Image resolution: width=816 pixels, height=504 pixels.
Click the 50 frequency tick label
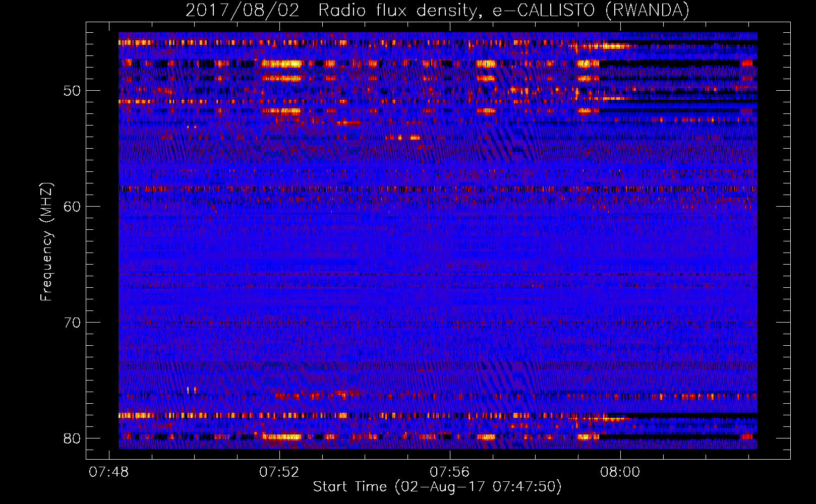click(x=72, y=91)
